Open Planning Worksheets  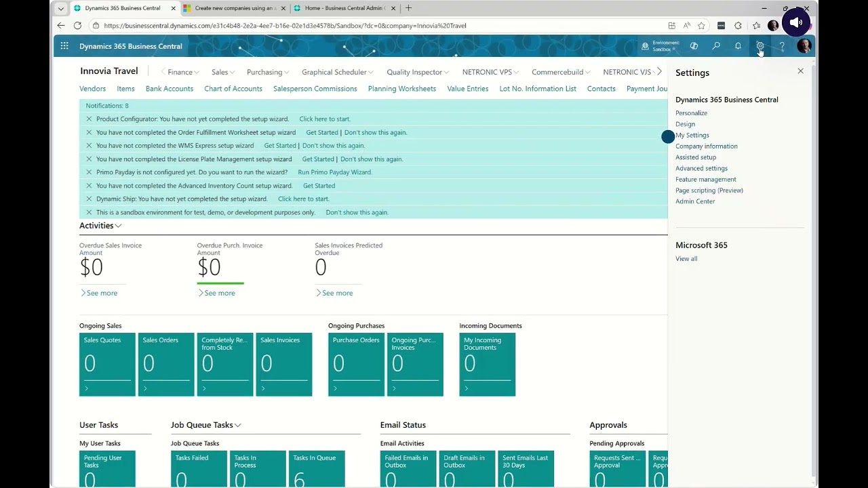click(402, 89)
